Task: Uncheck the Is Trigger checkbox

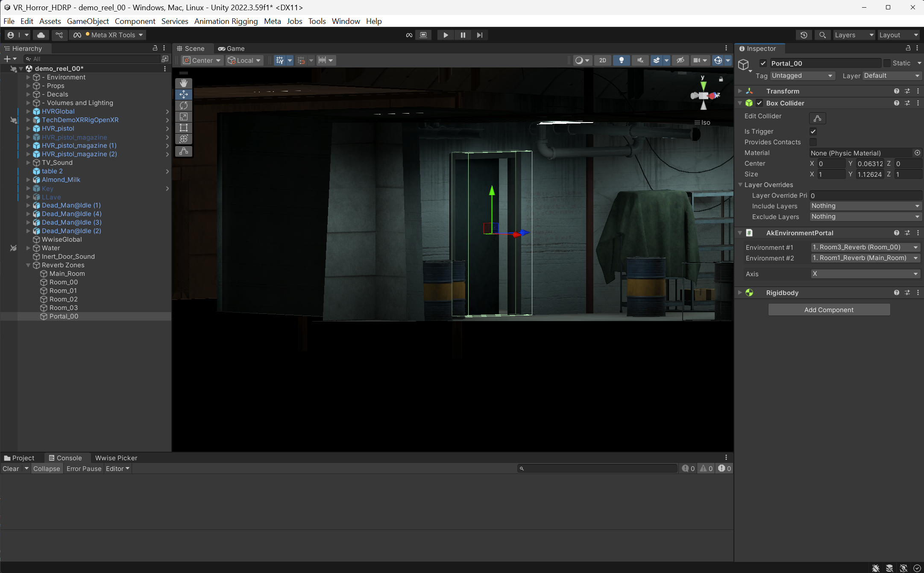Action: [x=813, y=132]
